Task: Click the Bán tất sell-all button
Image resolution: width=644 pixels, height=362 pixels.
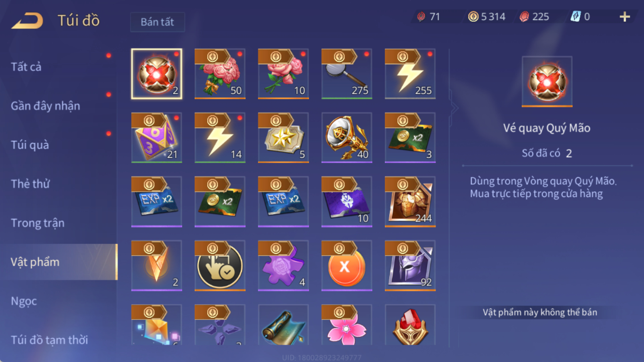Action: click(x=157, y=22)
